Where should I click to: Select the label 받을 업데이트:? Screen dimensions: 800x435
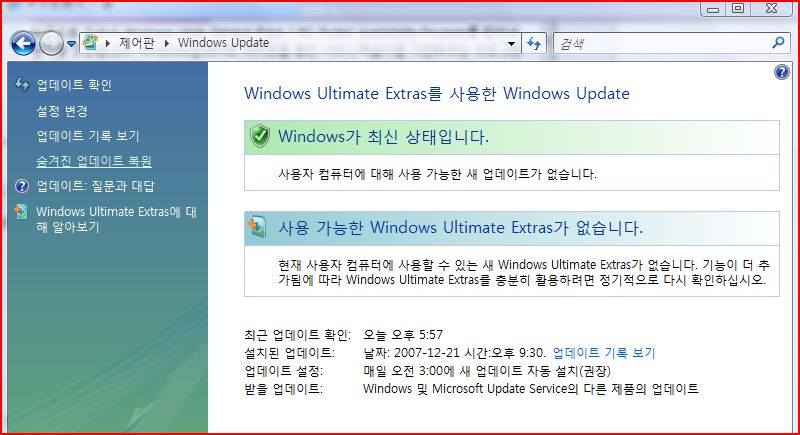click(284, 389)
